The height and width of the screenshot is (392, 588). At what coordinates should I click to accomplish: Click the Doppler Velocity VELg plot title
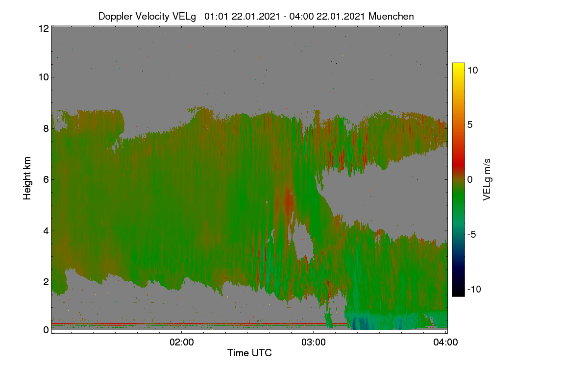(x=256, y=16)
